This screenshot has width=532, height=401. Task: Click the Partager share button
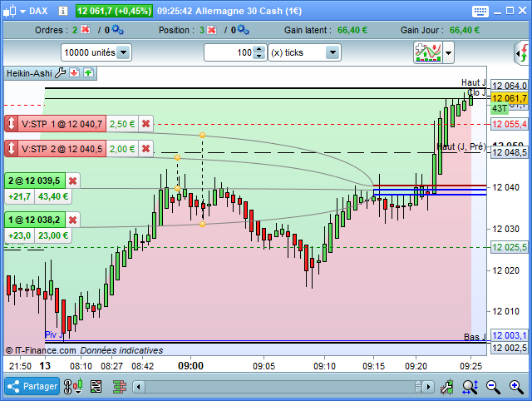pos(32,386)
